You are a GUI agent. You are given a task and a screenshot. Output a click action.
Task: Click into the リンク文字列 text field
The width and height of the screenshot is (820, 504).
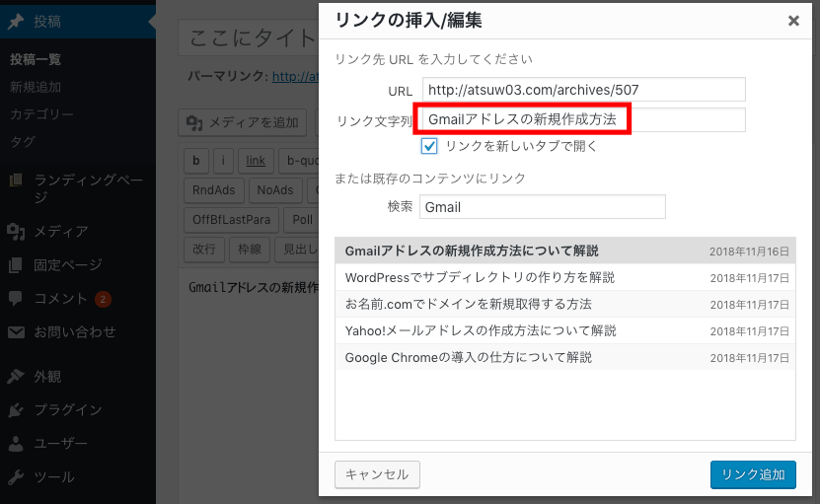[x=583, y=119]
